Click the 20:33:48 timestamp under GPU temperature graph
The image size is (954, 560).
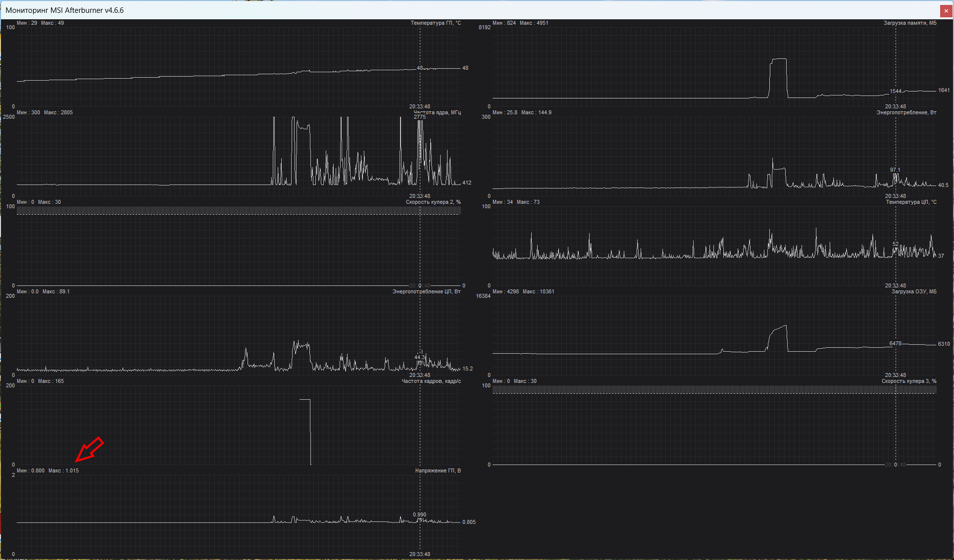coord(419,107)
